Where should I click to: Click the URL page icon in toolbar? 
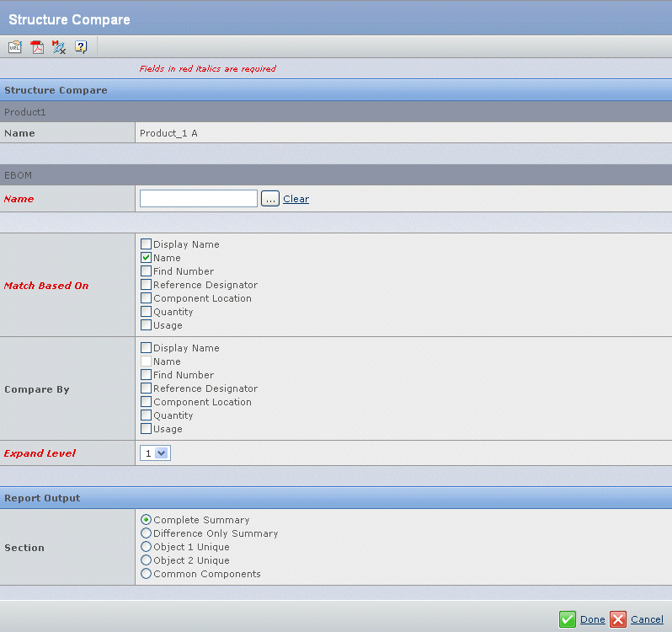(15, 46)
